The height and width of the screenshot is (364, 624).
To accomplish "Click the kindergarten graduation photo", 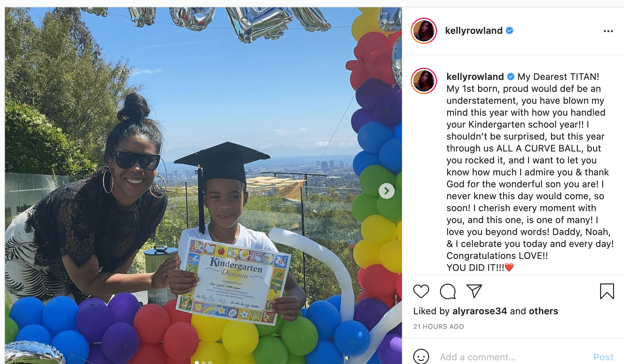I will (203, 186).
